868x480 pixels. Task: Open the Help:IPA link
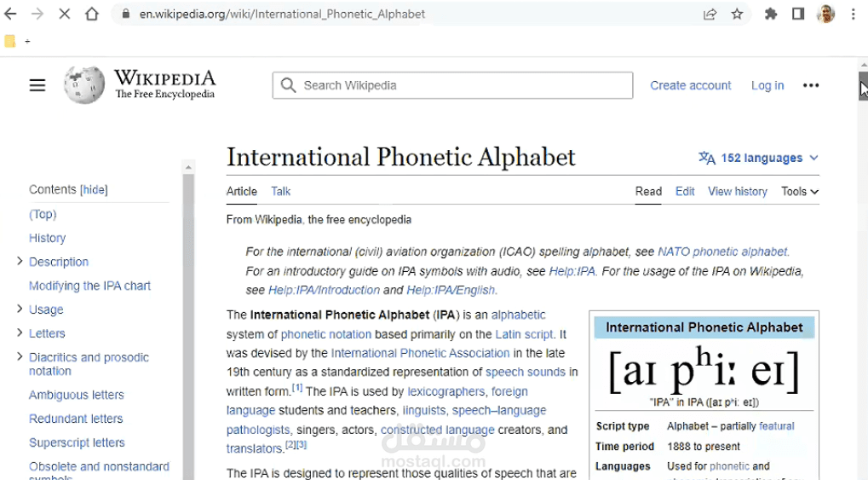(x=572, y=271)
